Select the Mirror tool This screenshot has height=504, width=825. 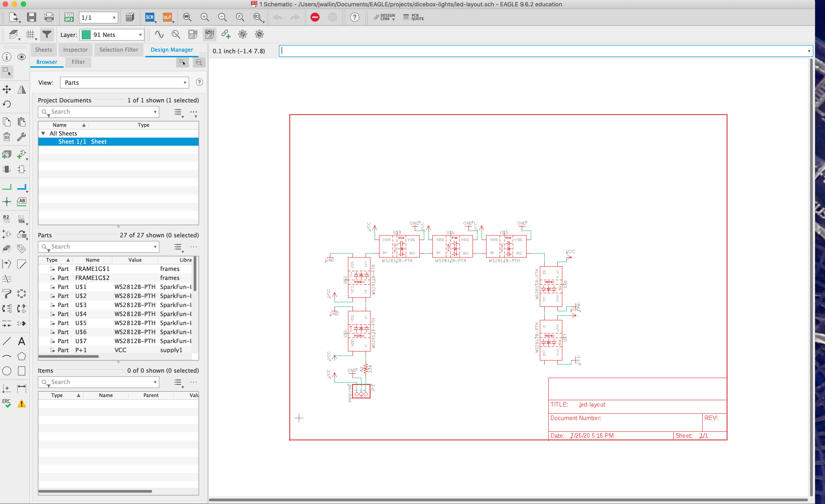(22, 89)
